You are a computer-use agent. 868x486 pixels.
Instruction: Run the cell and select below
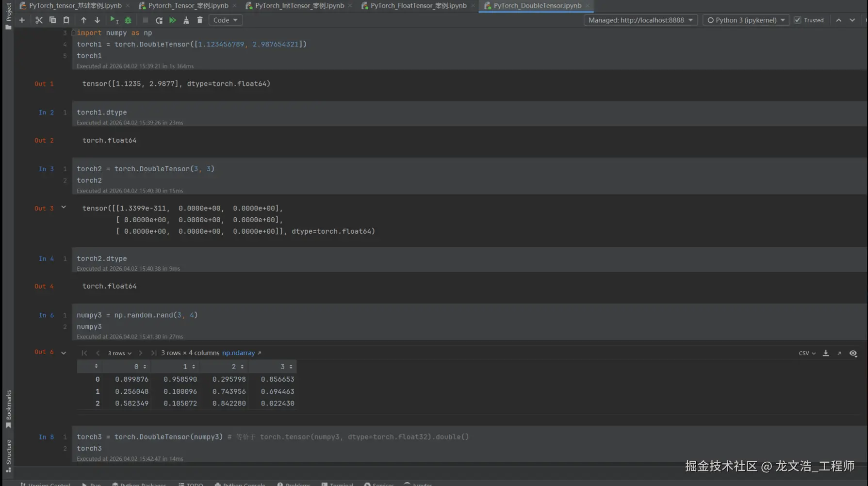(115, 20)
